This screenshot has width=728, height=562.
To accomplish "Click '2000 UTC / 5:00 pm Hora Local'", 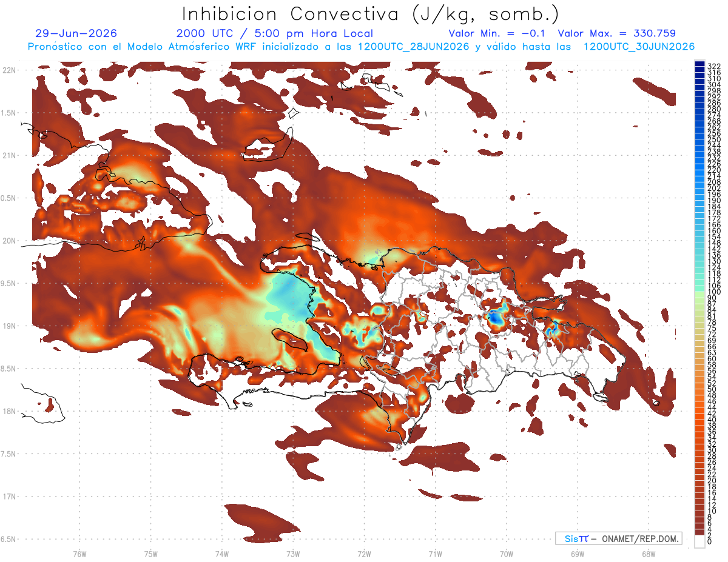I will [275, 33].
